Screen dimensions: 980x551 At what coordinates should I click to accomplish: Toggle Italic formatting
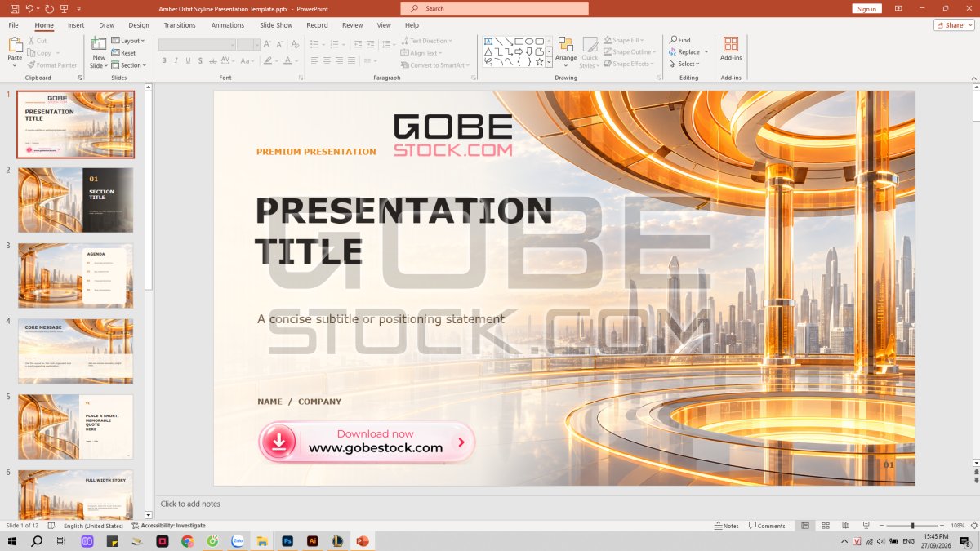coord(176,60)
